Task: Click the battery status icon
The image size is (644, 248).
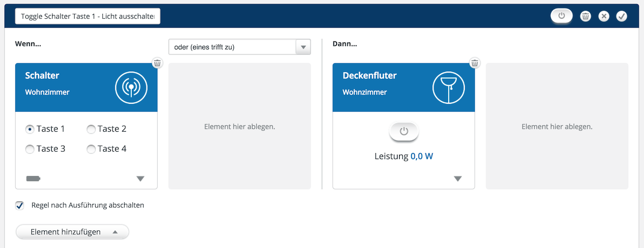Action: point(33,179)
